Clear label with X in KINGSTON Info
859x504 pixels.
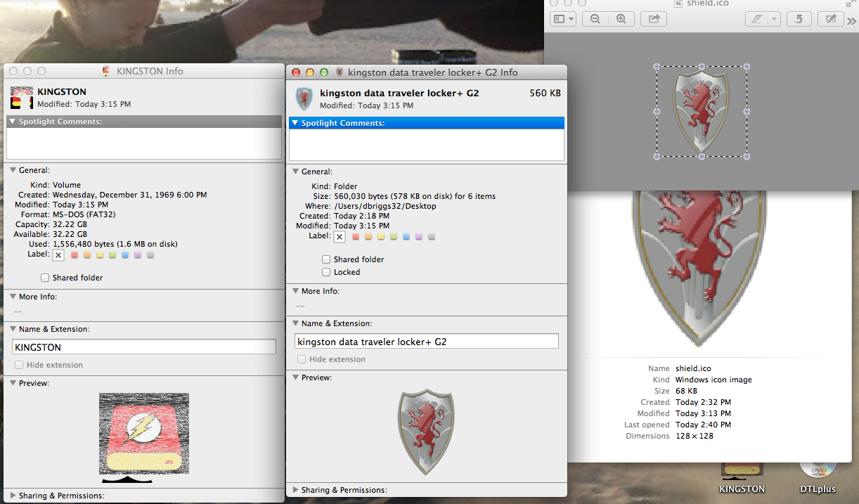58,255
